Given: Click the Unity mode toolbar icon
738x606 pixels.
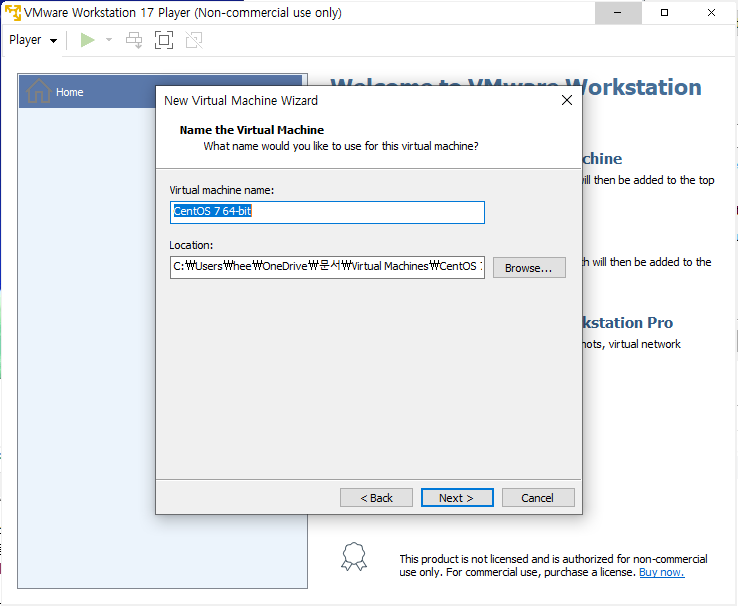Looking at the screenshot, I should 194,40.
